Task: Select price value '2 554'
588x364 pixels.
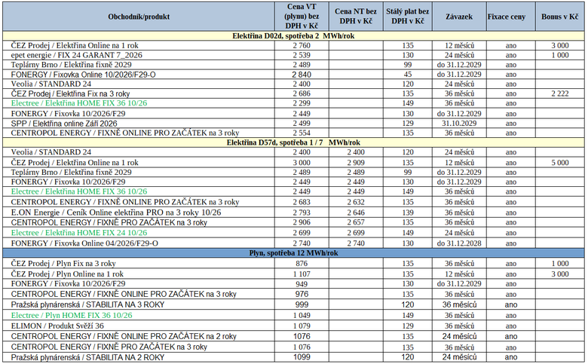Action: (302, 133)
